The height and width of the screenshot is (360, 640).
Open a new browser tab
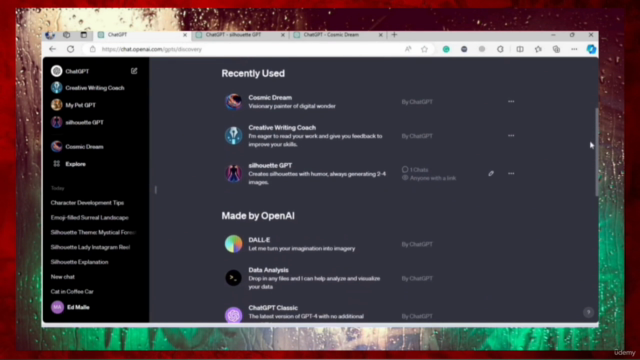pyautogui.click(x=394, y=35)
